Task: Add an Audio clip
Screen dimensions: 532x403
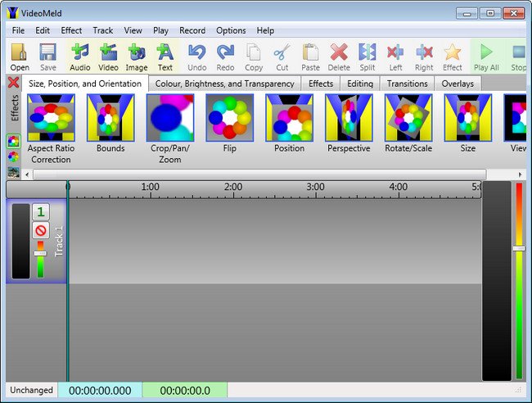Action: click(80, 57)
